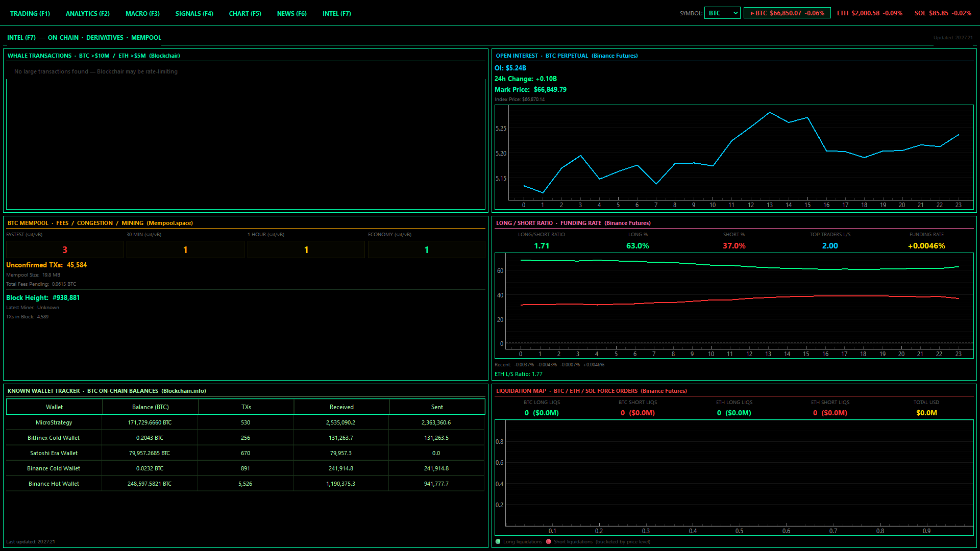
Task: Click the SOL price ticker
Action: click(x=943, y=13)
